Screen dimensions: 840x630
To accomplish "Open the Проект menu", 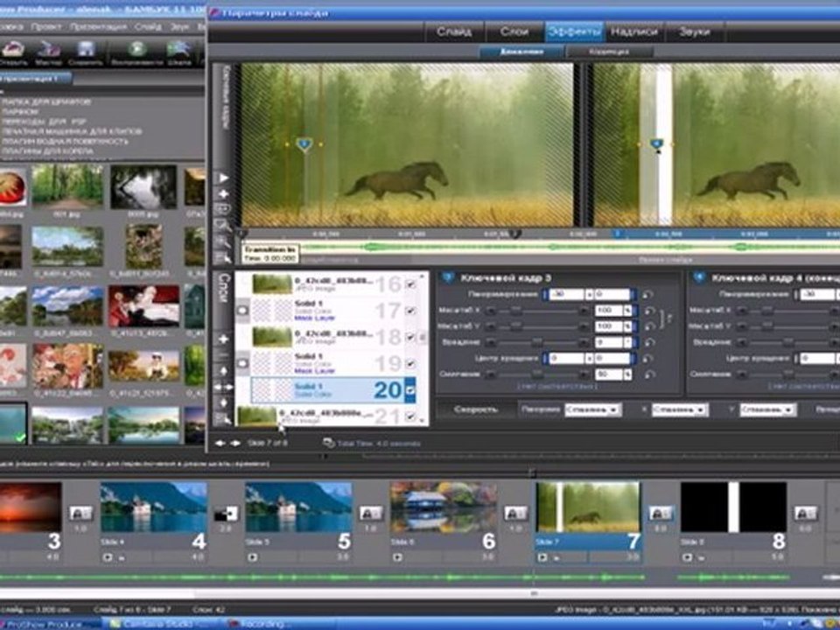I will coord(46,26).
